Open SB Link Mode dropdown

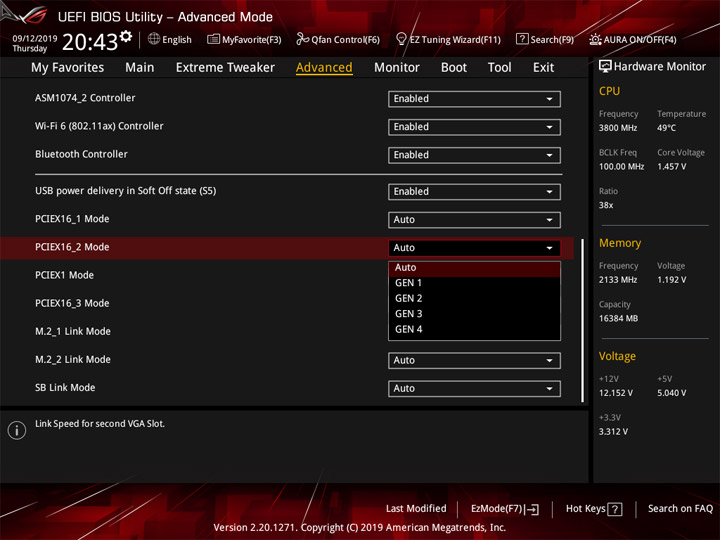pos(474,388)
